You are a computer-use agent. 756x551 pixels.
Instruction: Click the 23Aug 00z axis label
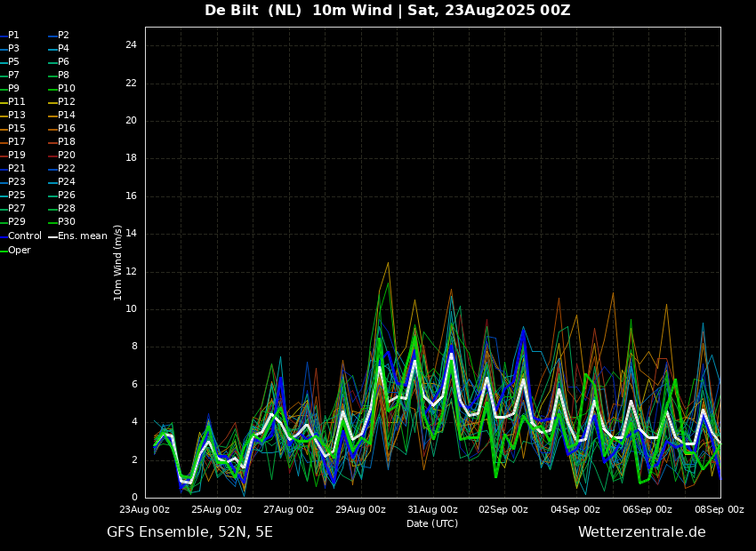coord(145,509)
